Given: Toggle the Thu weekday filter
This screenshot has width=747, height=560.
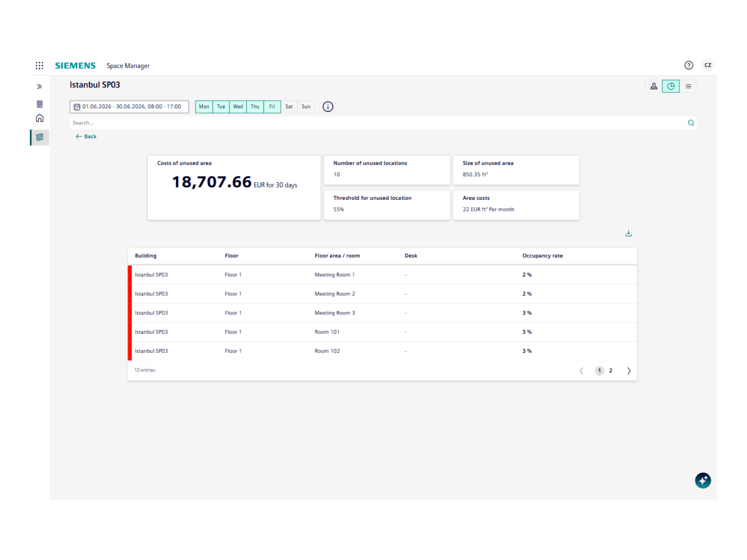Looking at the screenshot, I should point(255,107).
